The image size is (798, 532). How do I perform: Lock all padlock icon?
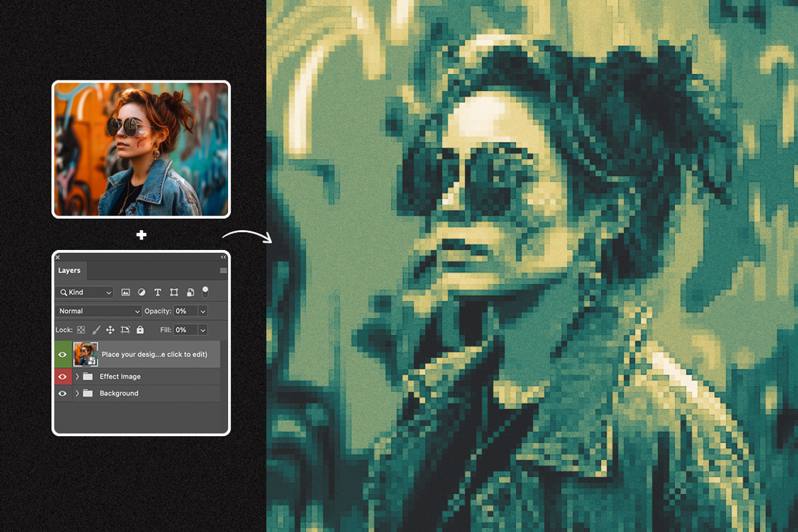tap(140, 330)
